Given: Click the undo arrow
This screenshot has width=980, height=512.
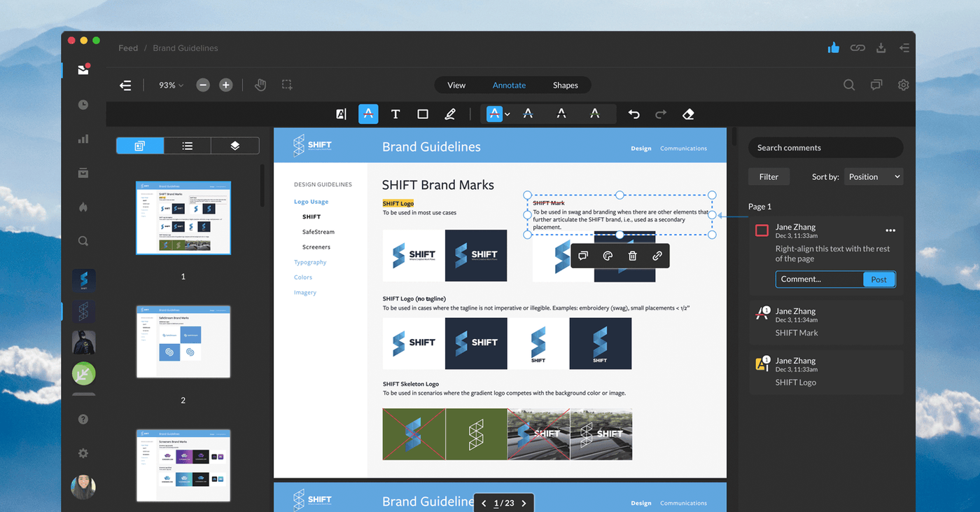Looking at the screenshot, I should (x=633, y=114).
